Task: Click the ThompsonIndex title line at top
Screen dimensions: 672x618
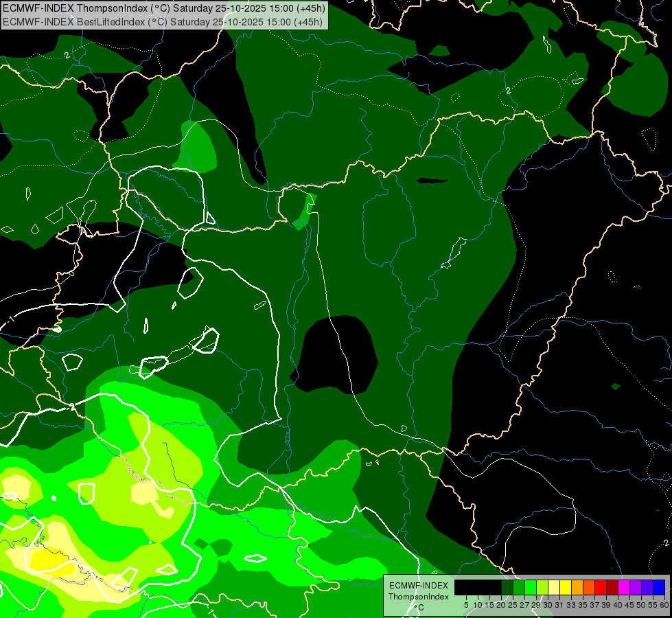Action: point(163,9)
